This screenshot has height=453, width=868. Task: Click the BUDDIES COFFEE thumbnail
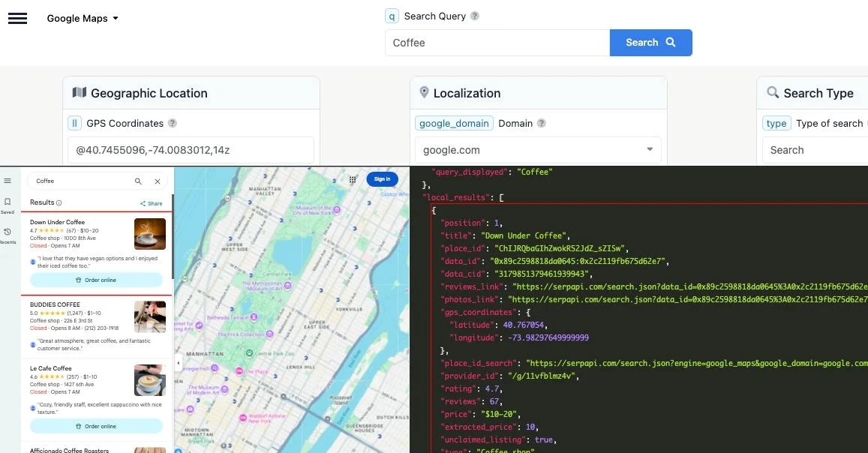click(150, 316)
